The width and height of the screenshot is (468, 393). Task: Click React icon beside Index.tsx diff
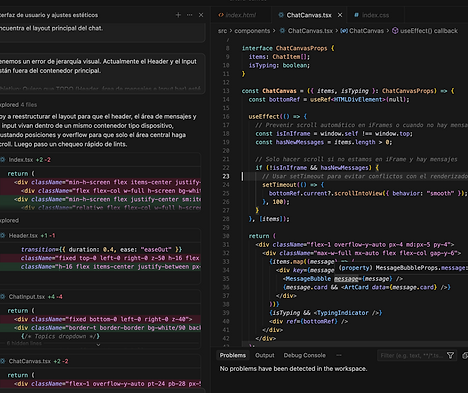[3, 160]
